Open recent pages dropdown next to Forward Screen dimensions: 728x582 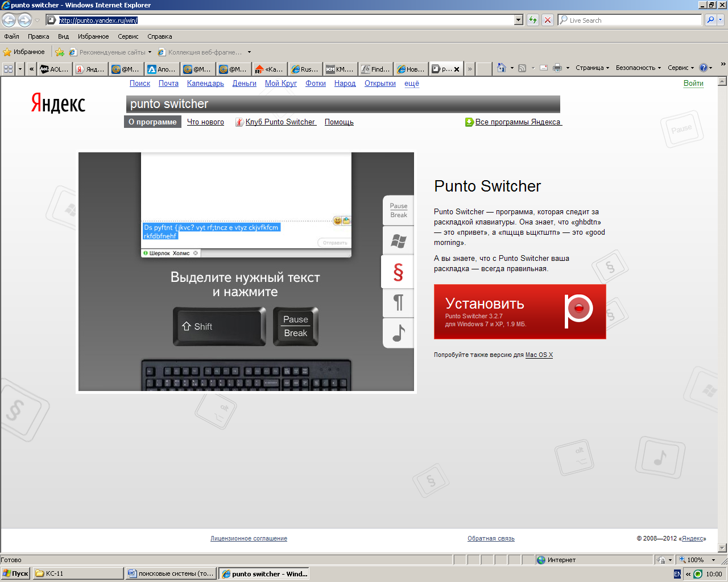coord(38,20)
